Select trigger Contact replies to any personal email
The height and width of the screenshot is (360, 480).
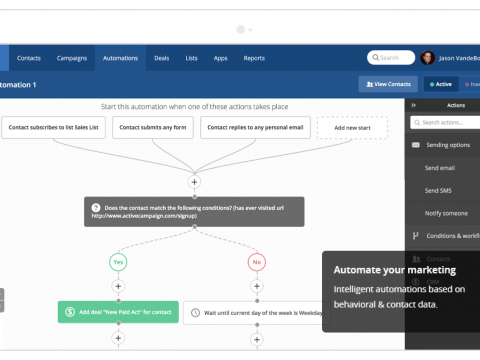pos(255,127)
